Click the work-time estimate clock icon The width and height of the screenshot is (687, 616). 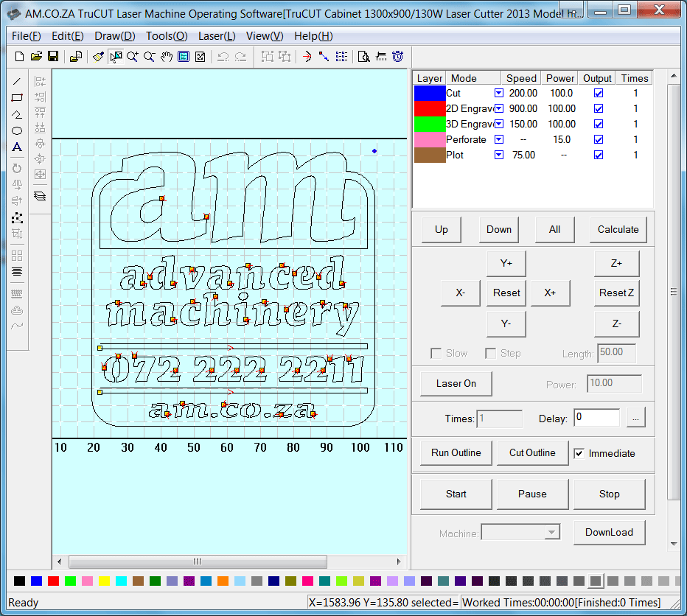397,57
